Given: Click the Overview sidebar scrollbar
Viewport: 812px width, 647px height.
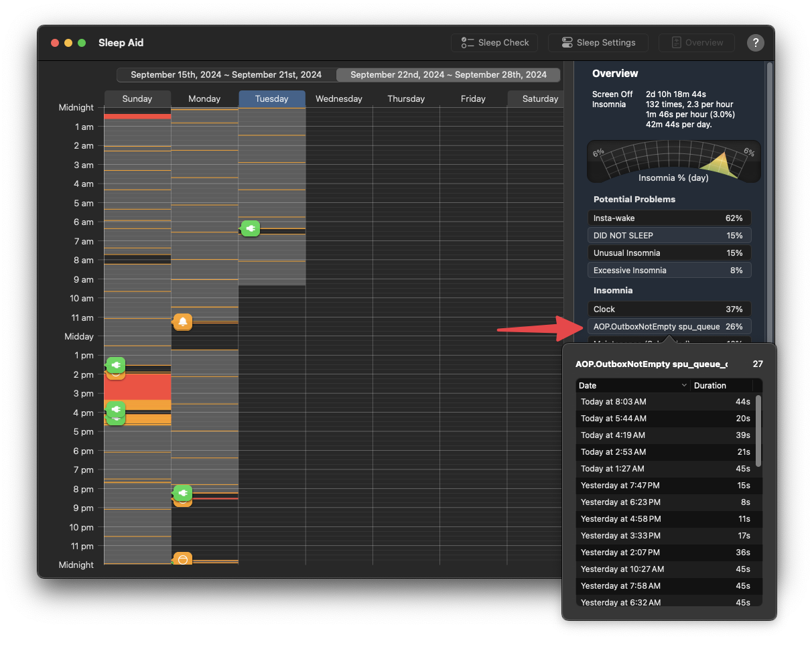Looking at the screenshot, I should point(770,201).
